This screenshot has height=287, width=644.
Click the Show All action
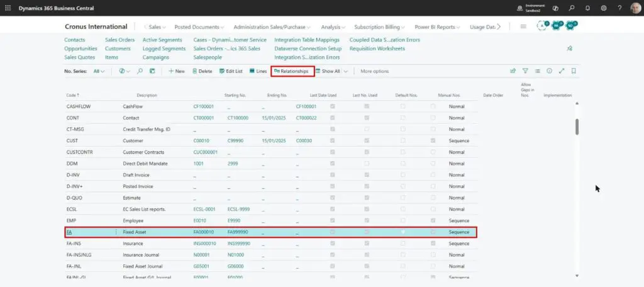327,71
